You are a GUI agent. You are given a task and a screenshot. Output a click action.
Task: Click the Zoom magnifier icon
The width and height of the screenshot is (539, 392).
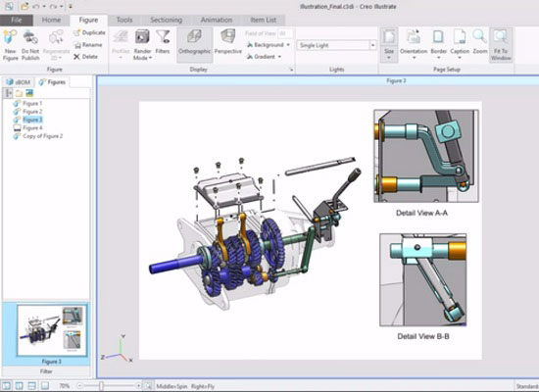click(479, 37)
